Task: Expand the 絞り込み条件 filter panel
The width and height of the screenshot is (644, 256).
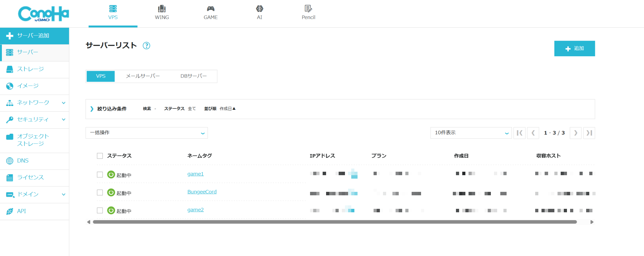Action: pyautogui.click(x=108, y=109)
